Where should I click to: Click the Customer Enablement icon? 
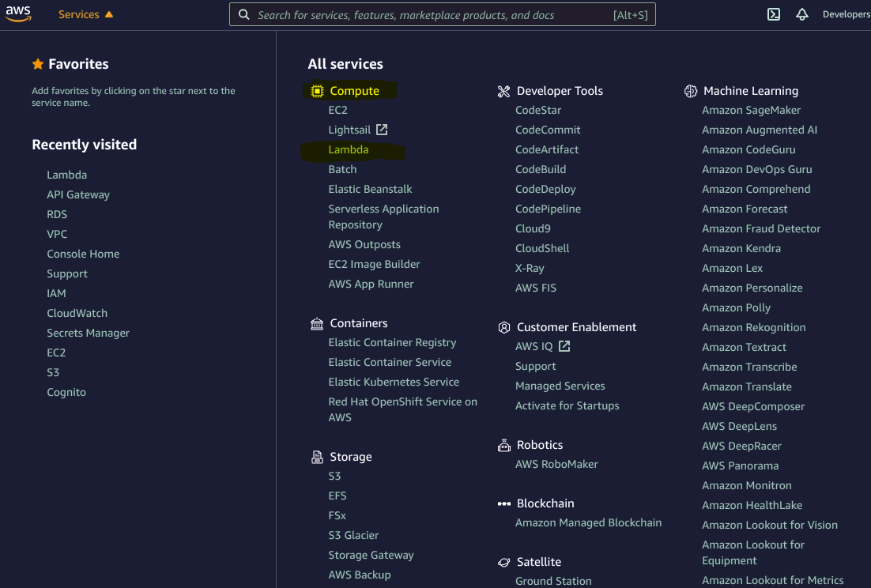(503, 327)
